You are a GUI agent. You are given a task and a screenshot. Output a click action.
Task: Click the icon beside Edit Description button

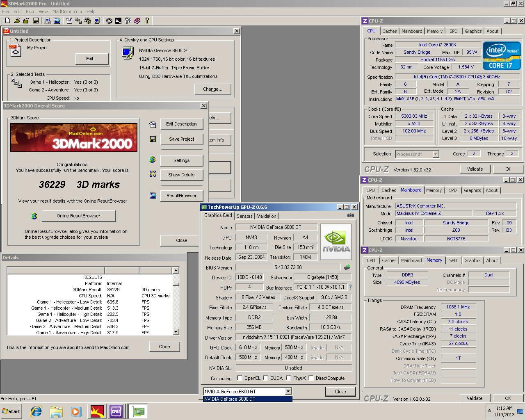tap(153, 124)
